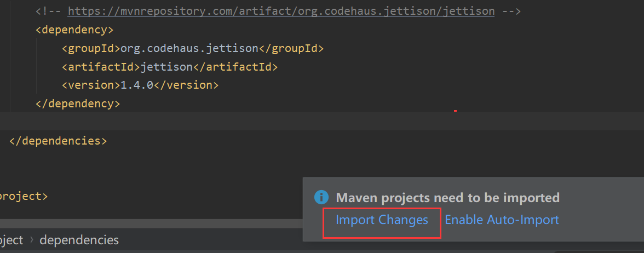
Task: Click the 1.4.0 version number
Action: 137,85
